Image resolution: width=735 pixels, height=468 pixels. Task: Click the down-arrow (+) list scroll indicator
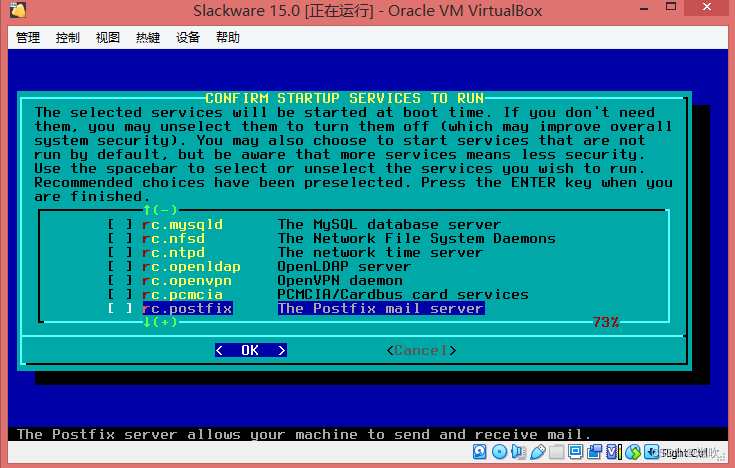coord(160,322)
